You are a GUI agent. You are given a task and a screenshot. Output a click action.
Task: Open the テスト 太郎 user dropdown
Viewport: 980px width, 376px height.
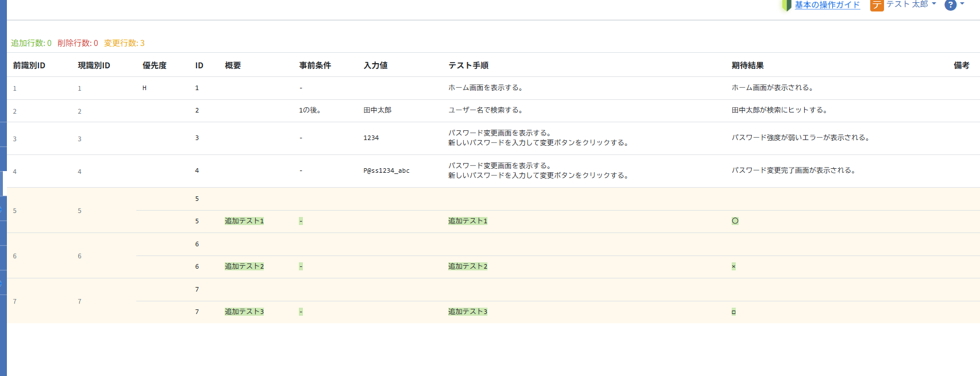911,4
